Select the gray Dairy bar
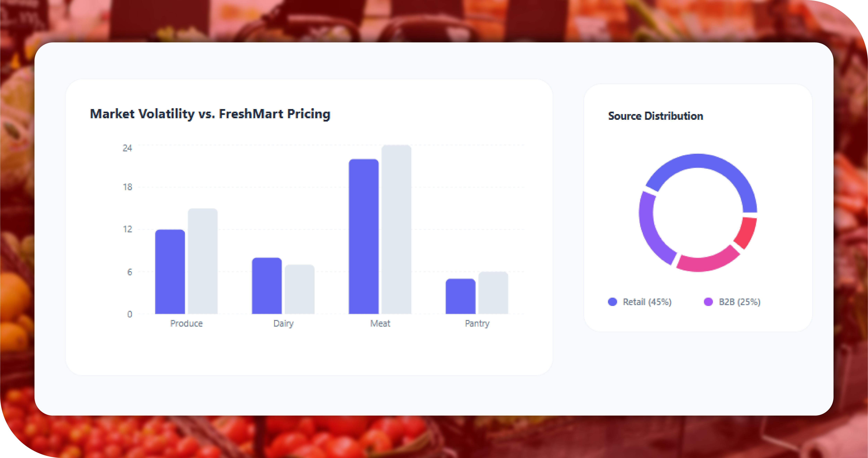 tap(299, 289)
